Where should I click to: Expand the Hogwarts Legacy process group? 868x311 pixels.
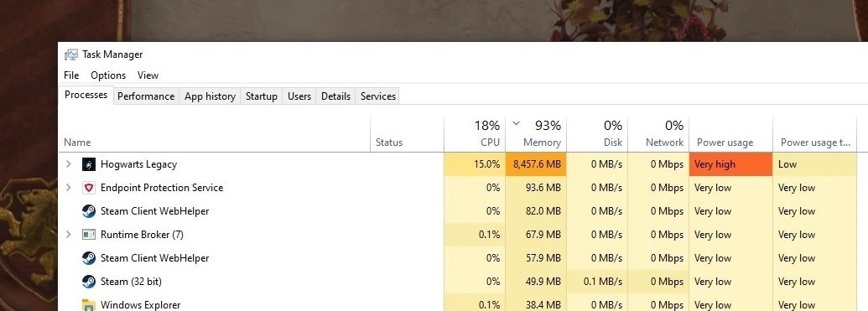pos(69,163)
